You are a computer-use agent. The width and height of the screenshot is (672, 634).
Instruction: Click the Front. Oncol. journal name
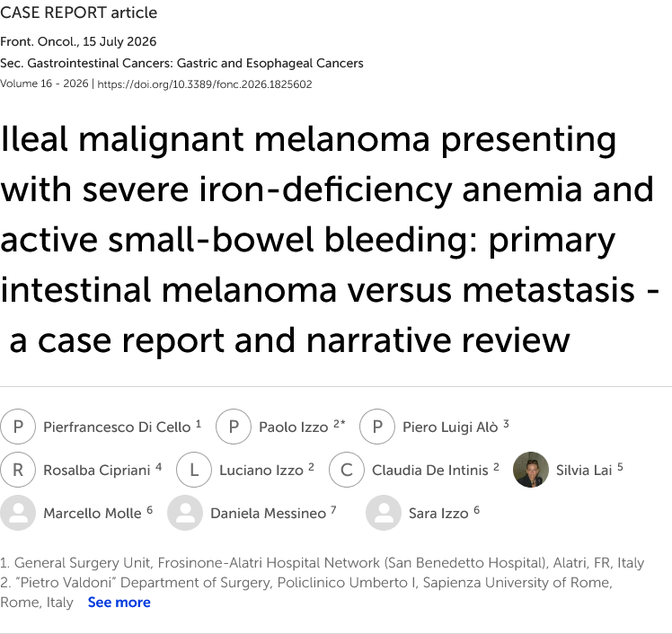click(x=39, y=41)
